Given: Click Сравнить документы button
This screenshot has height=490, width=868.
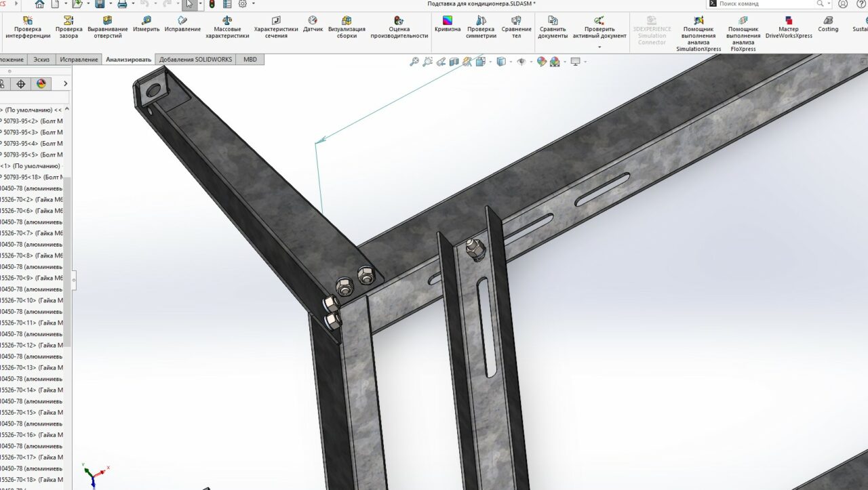Looking at the screenshot, I should pyautogui.click(x=553, y=27).
